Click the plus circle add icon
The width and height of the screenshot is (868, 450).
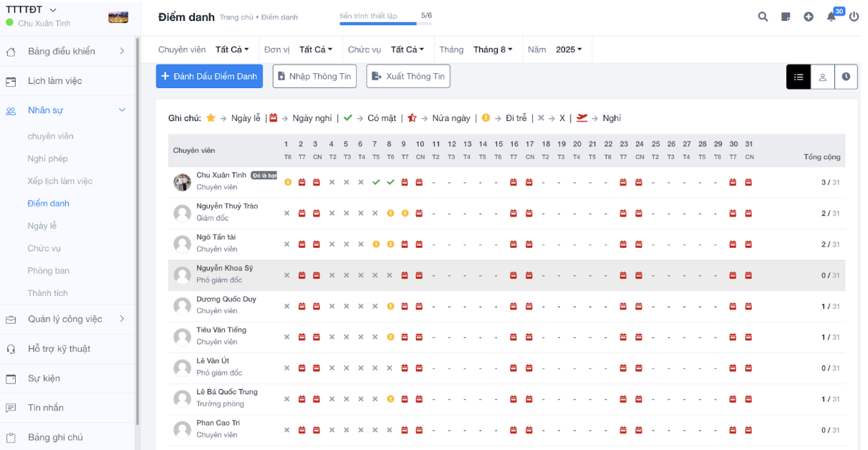point(809,16)
